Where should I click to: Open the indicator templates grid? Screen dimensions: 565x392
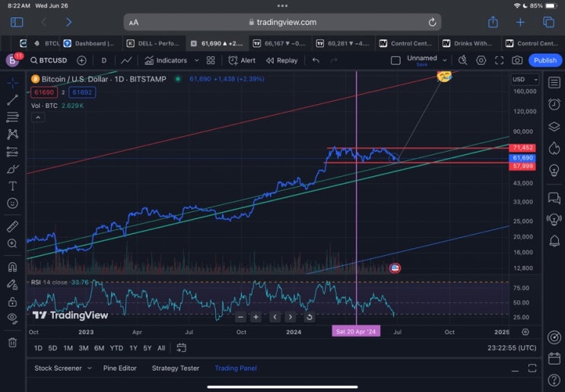(211, 61)
